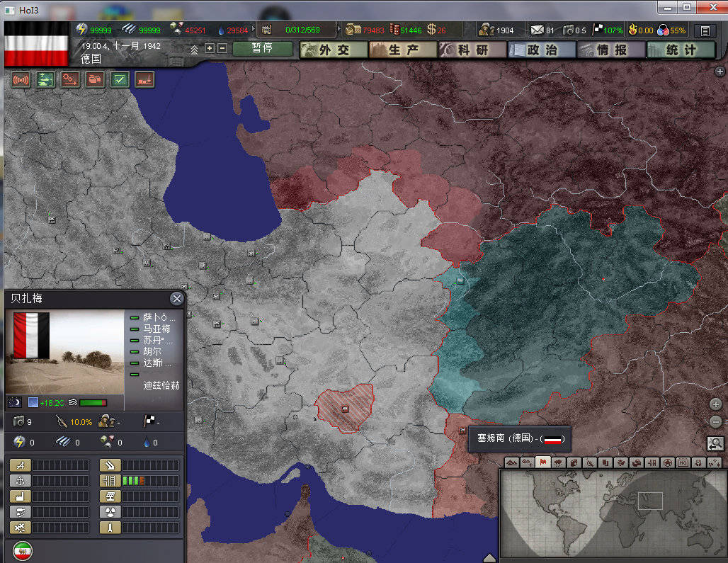
Task: Open the 政治 politics tab
Action: coord(542,50)
